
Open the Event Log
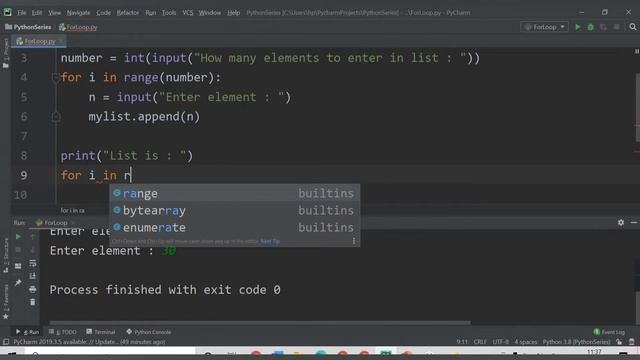coord(609,332)
